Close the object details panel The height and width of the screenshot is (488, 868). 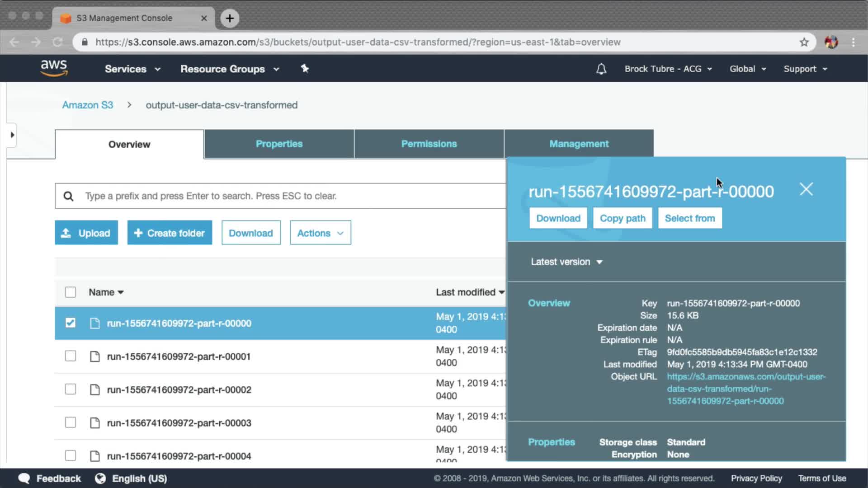806,189
